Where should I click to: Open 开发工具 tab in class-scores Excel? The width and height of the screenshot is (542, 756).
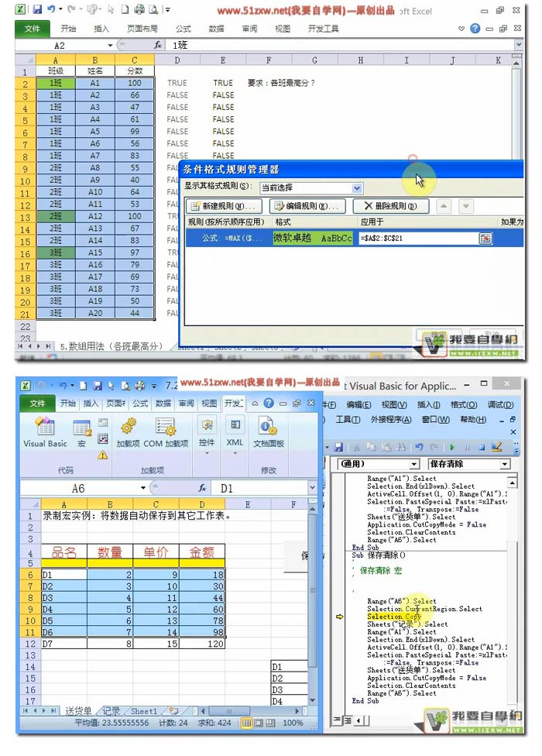tap(324, 29)
